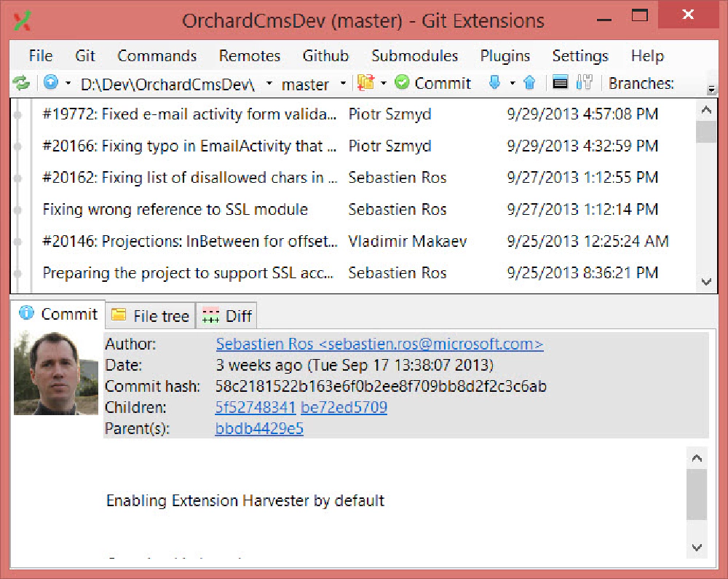This screenshot has width=728, height=579.
Task: Open the Github menu
Action: coord(325,56)
